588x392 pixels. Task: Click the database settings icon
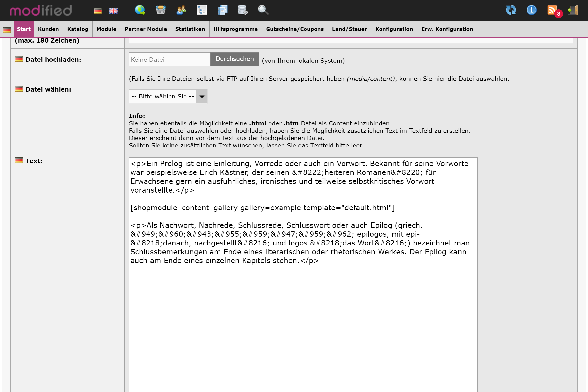(x=243, y=10)
